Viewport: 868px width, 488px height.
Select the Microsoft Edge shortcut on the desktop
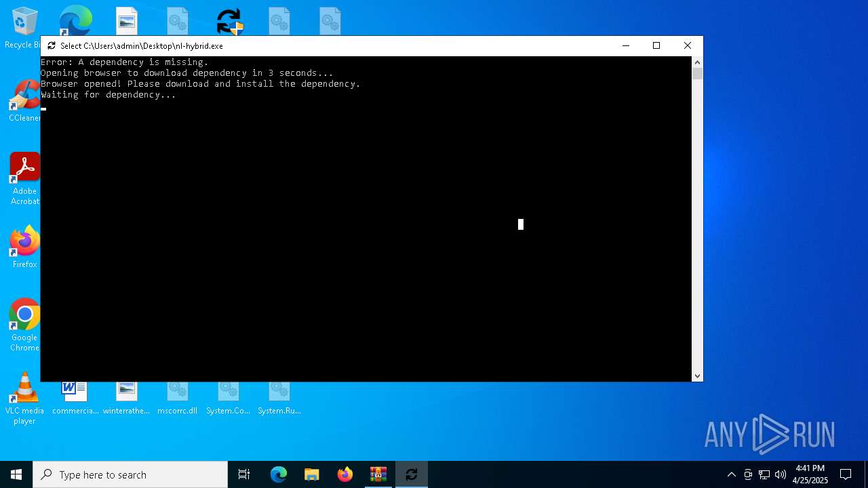tap(75, 20)
